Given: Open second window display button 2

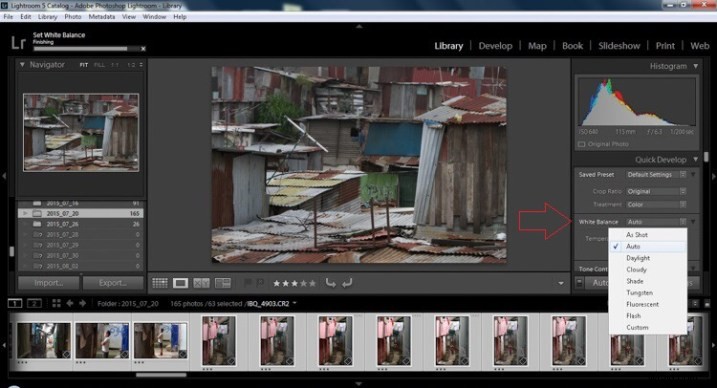Looking at the screenshot, I should (x=34, y=303).
